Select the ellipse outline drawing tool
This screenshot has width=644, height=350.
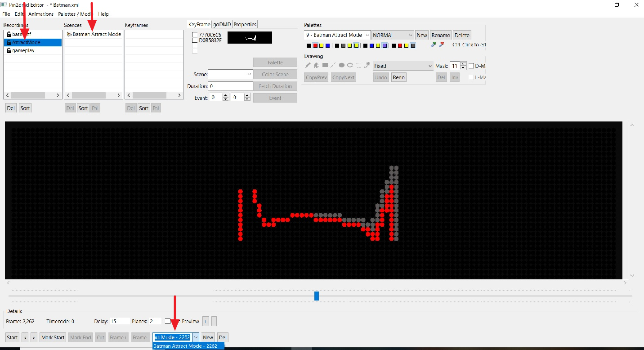(x=350, y=65)
